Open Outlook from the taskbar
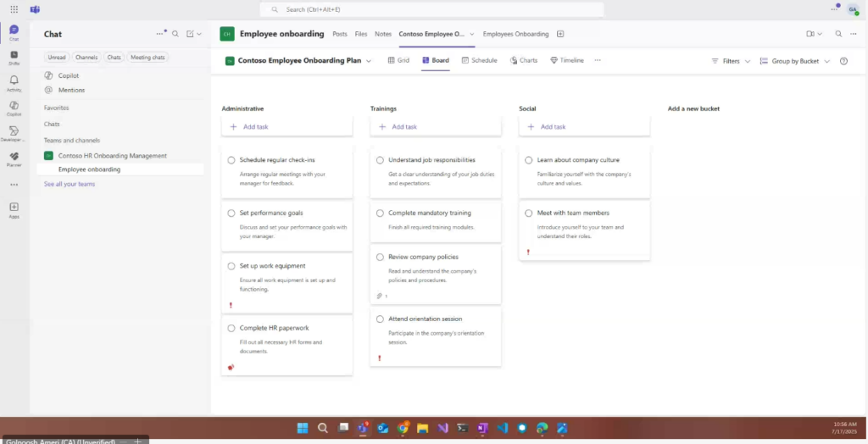Viewport: 868px width, 444px height. (x=382, y=428)
